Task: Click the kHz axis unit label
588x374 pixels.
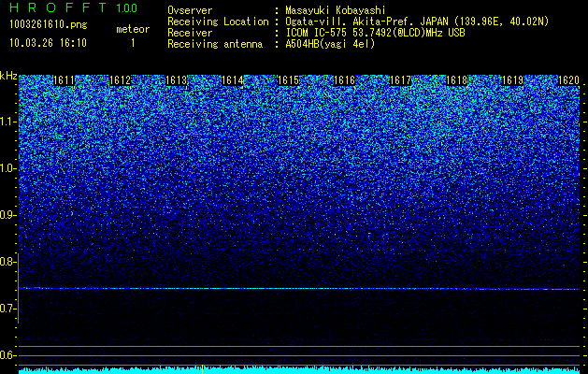Action: pyautogui.click(x=8, y=76)
